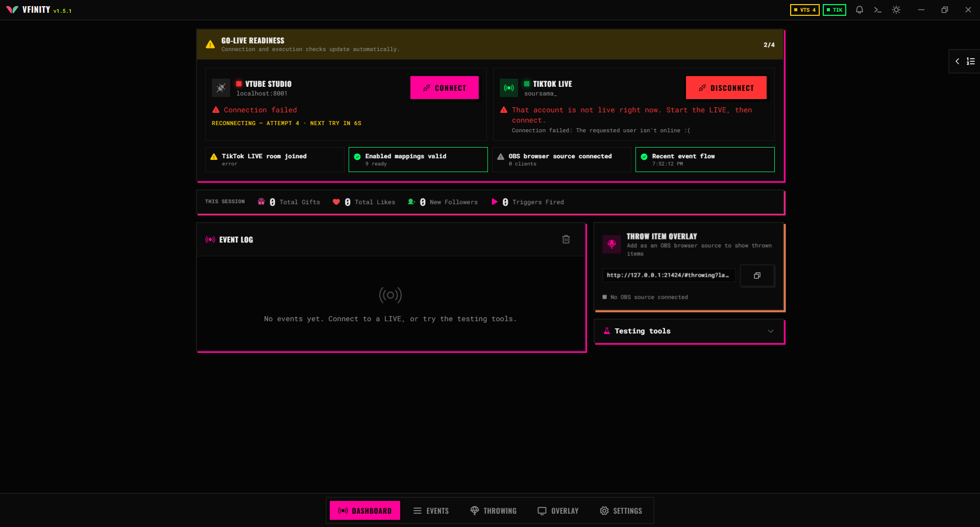Screen dimensions: 980x527
Task: Toggle the TIK status indicator
Action: pos(835,10)
